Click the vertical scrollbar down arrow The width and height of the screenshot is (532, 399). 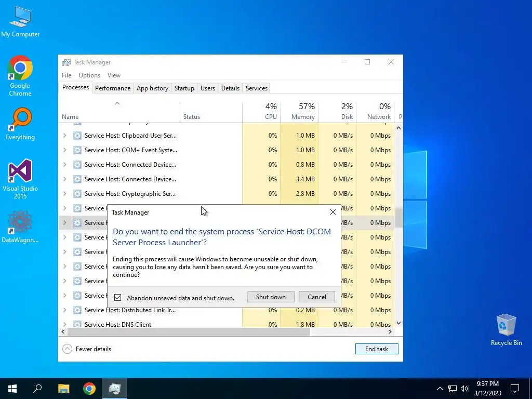[x=398, y=323]
